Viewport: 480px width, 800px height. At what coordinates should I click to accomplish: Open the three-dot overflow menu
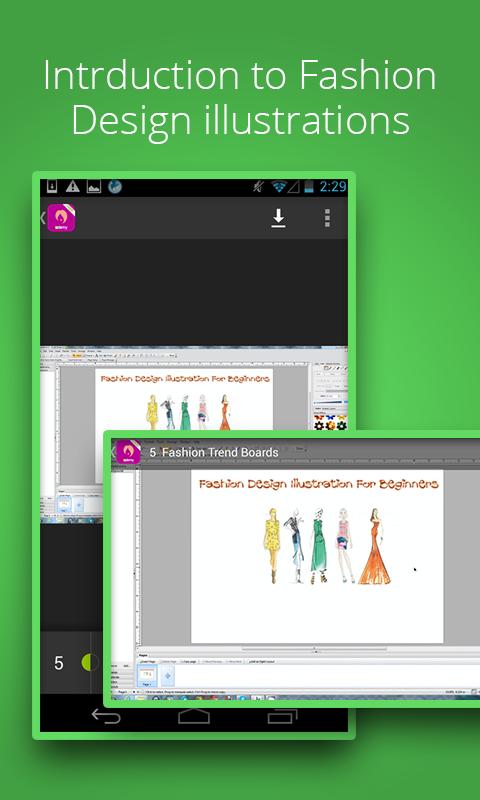(327, 218)
